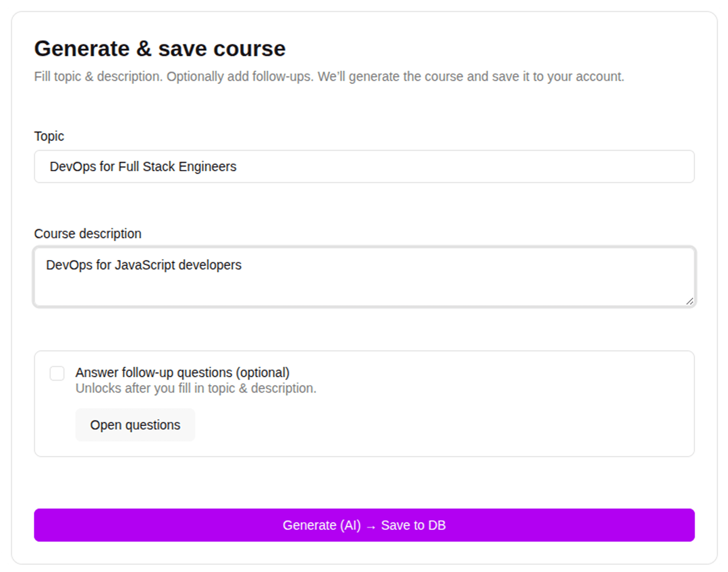Screen dimensions: 728x572
Task: Click the word "course" in the main heading
Action: (249, 49)
